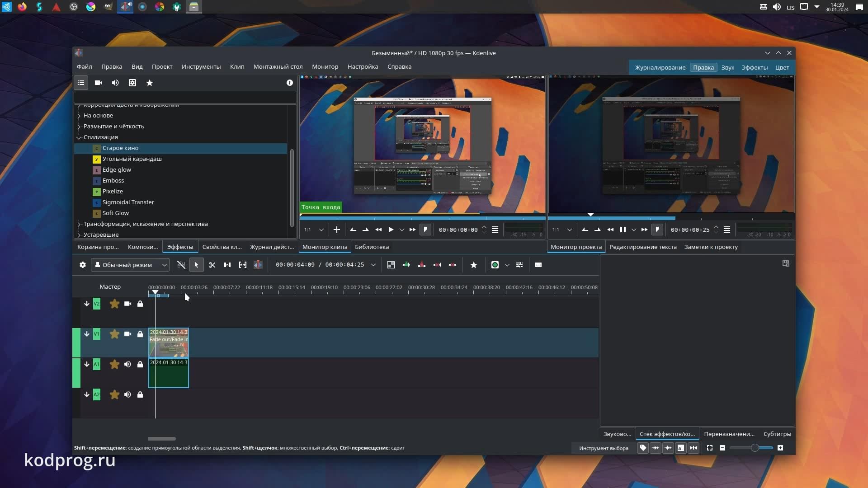Toggle effect info panel icon
The height and width of the screenshot is (488, 868).
[290, 83]
